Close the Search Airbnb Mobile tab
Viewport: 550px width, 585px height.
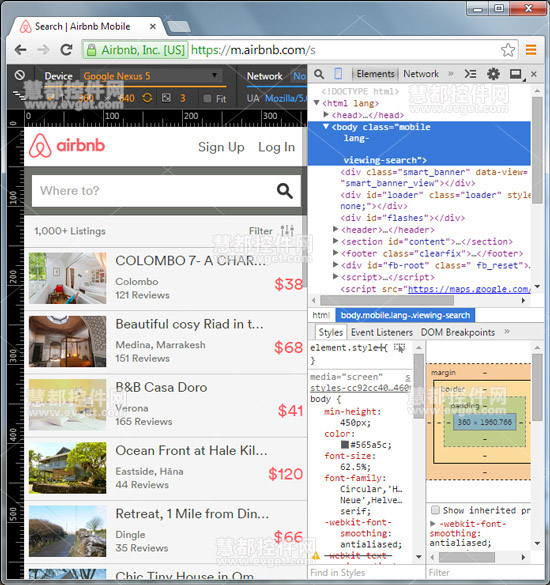[153, 26]
